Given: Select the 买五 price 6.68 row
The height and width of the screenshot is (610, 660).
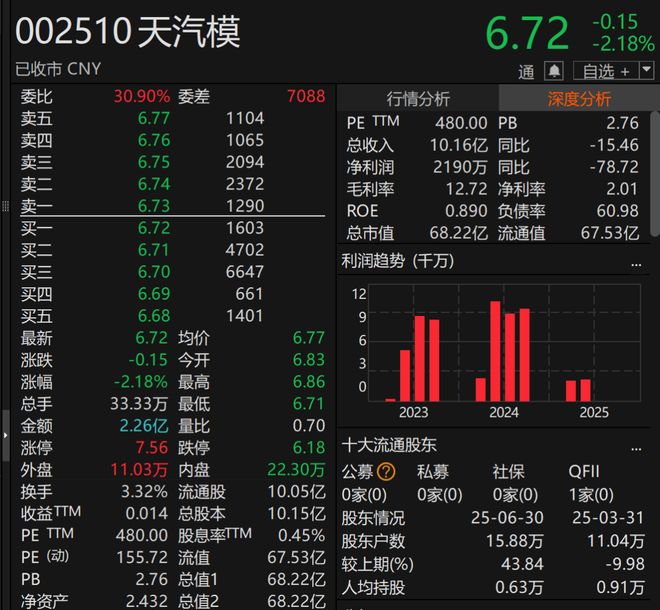Looking at the screenshot, I should (155, 316).
